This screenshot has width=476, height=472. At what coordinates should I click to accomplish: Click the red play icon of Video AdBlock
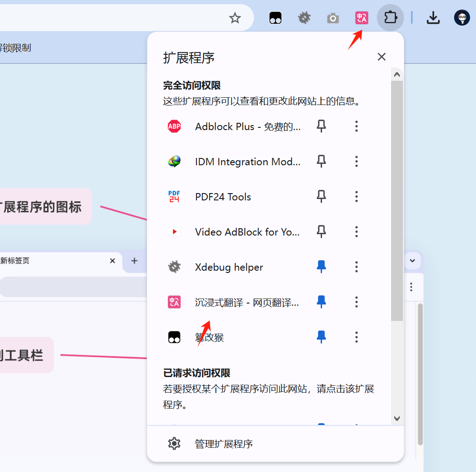coord(174,232)
